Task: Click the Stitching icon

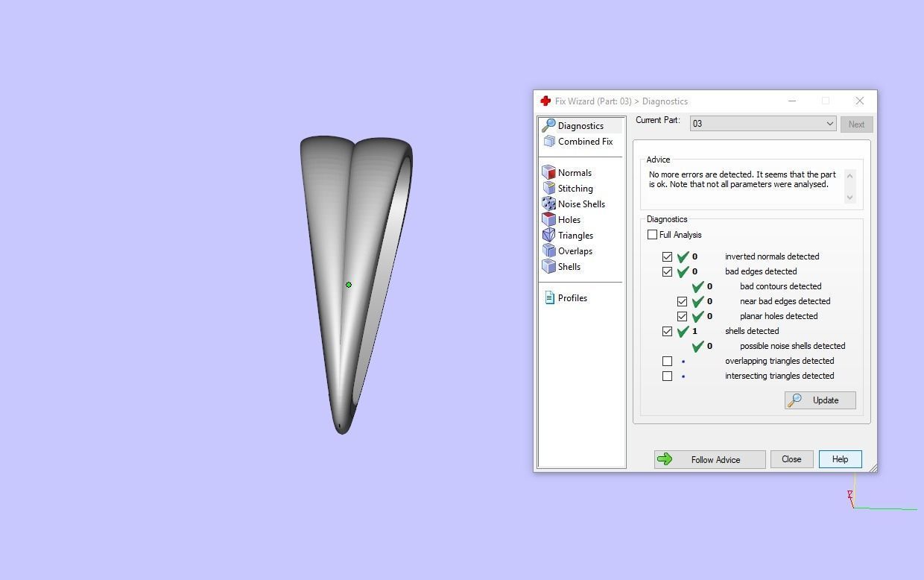Action: point(549,188)
